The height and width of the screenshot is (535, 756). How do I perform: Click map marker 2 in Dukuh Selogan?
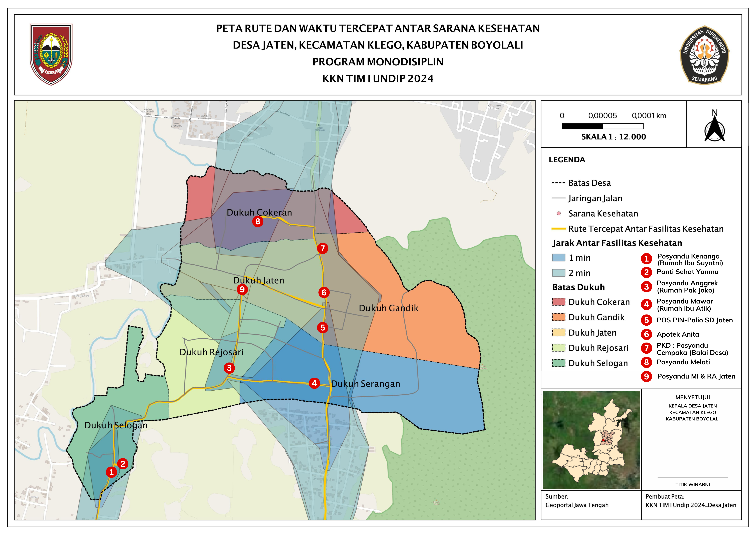point(123,464)
